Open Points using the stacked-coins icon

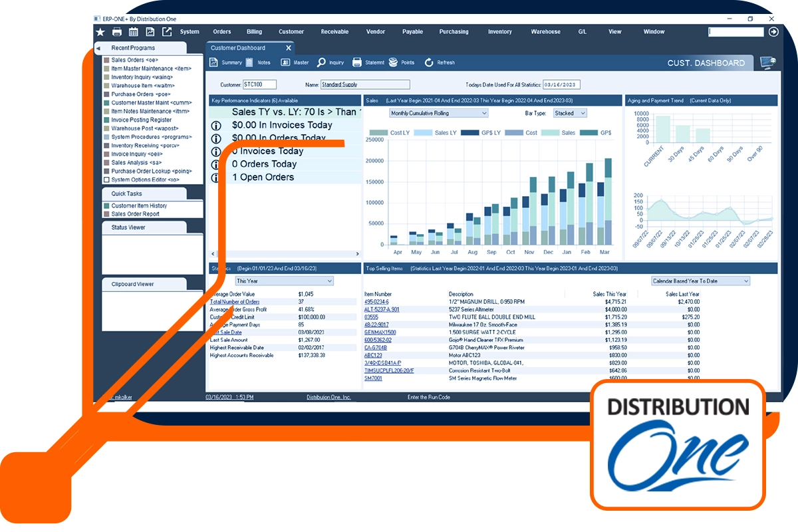point(392,62)
